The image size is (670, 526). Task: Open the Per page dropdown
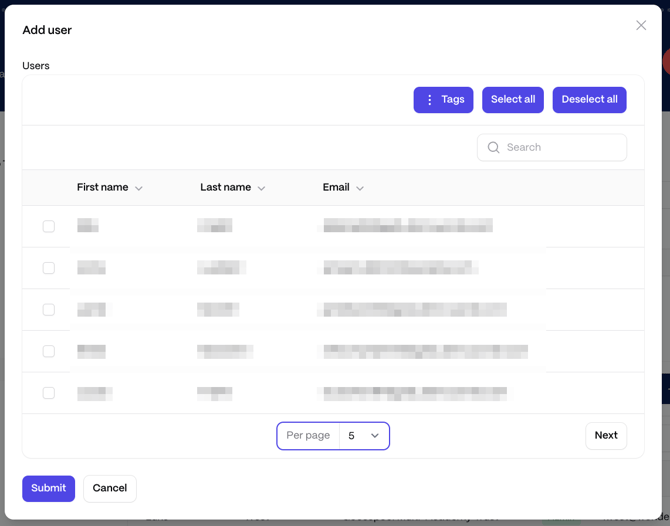pyautogui.click(x=333, y=436)
